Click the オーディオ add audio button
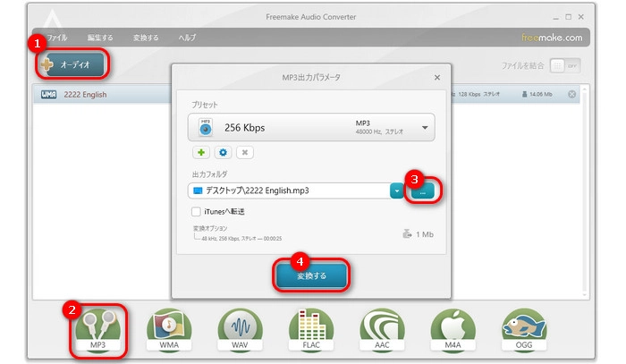This screenshot has width=626, height=364. [x=72, y=64]
